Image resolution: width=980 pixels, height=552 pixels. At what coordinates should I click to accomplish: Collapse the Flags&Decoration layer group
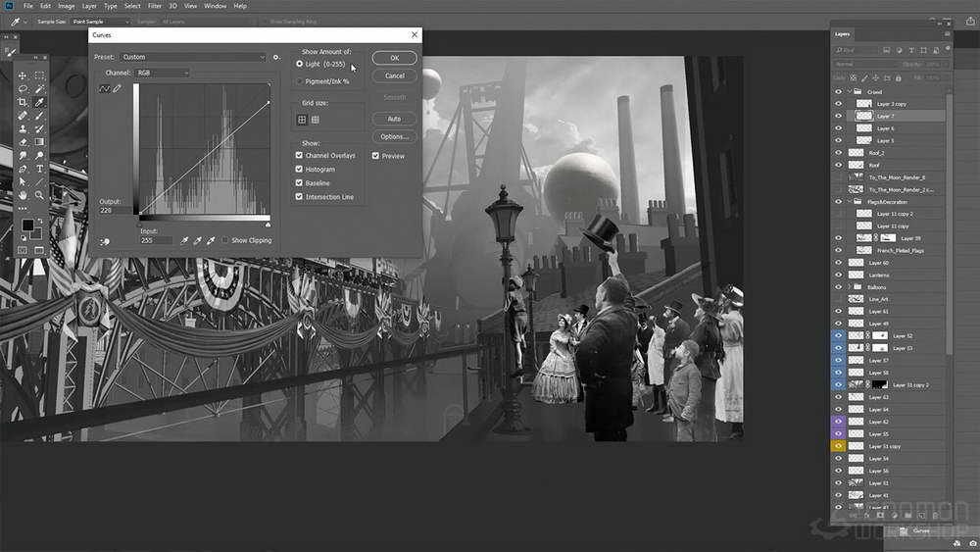pos(850,201)
